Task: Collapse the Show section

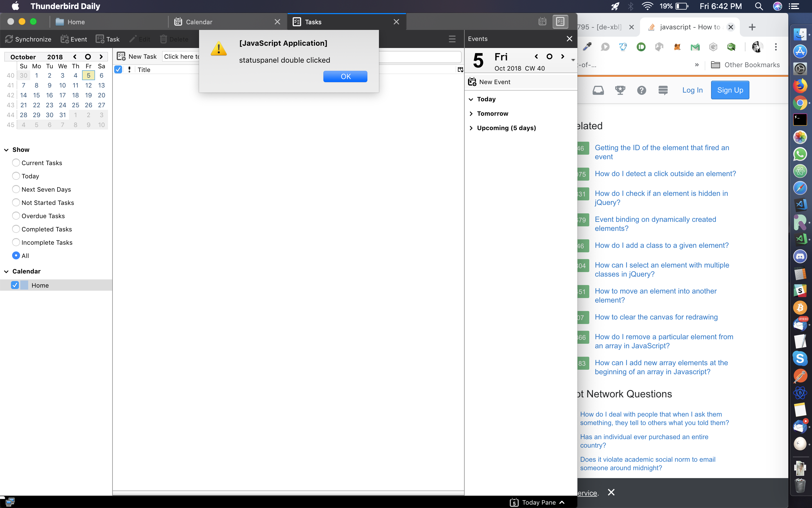Action: point(6,150)
